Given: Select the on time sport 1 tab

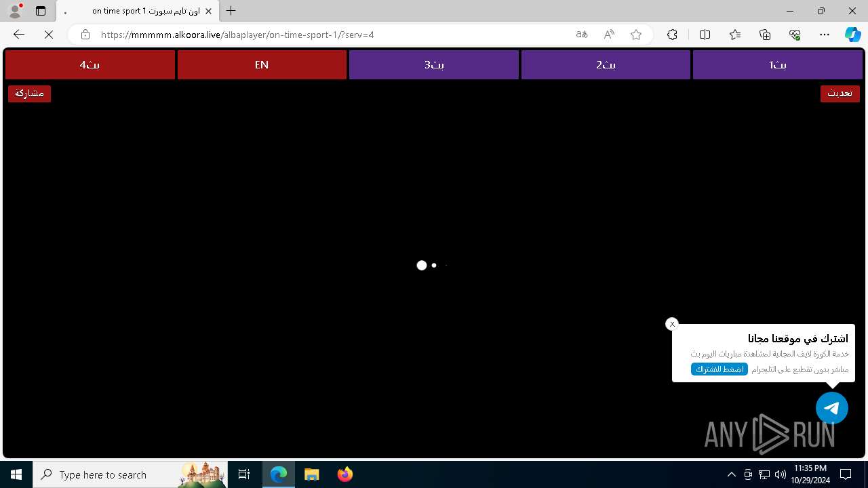Looking at the screenshot, I should tap(138, 11).
